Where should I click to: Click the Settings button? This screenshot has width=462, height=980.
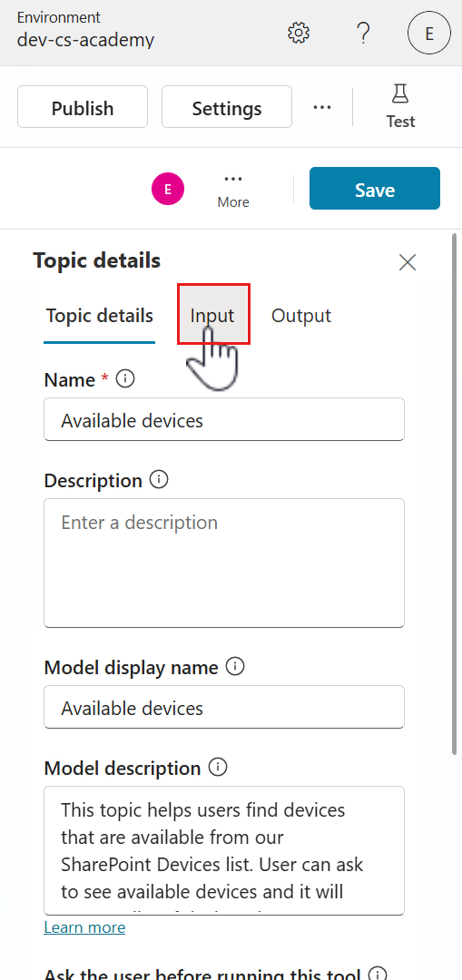click(227, 107)
